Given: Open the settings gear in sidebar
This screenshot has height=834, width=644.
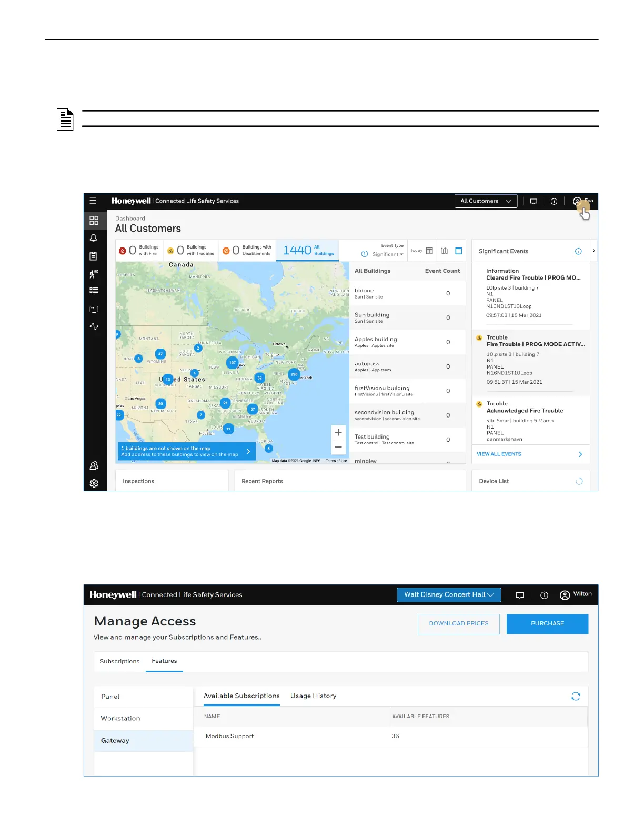Looking at the screenshot, I should tap(94, 483).
